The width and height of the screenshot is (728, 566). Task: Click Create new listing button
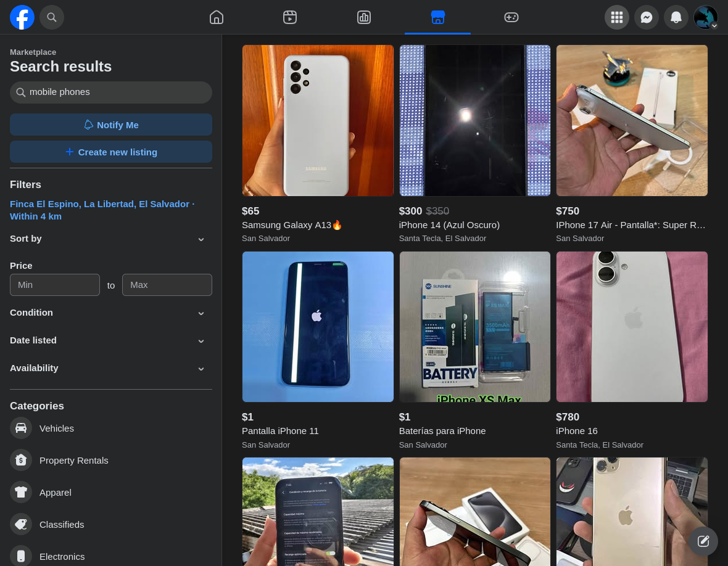click(111, 152)
